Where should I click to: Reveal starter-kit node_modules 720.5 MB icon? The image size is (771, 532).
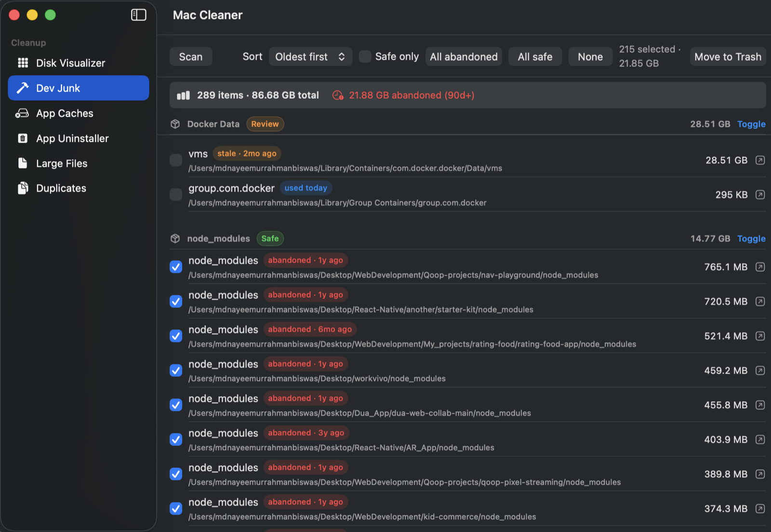coord(760,302)
